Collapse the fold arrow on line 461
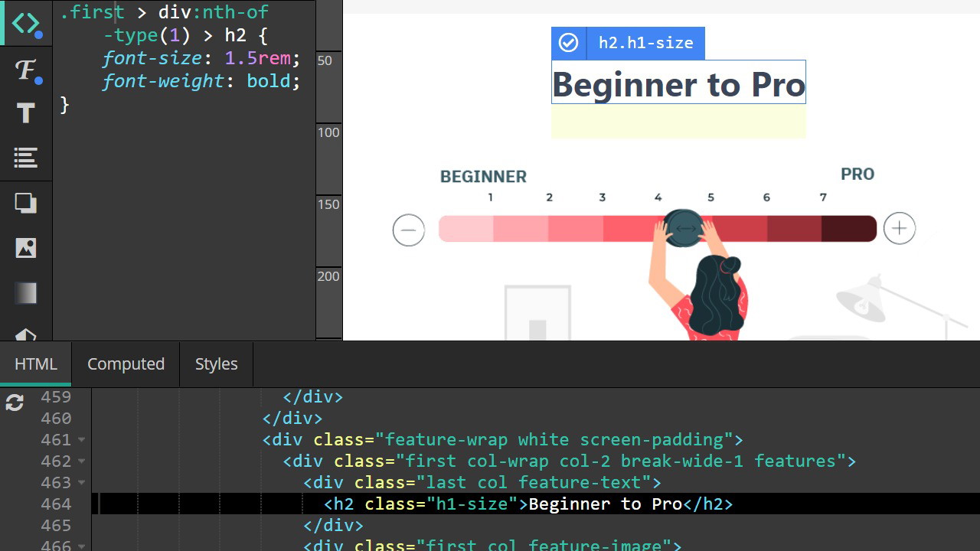Viewport: 980px width, 551px height. 81,440
